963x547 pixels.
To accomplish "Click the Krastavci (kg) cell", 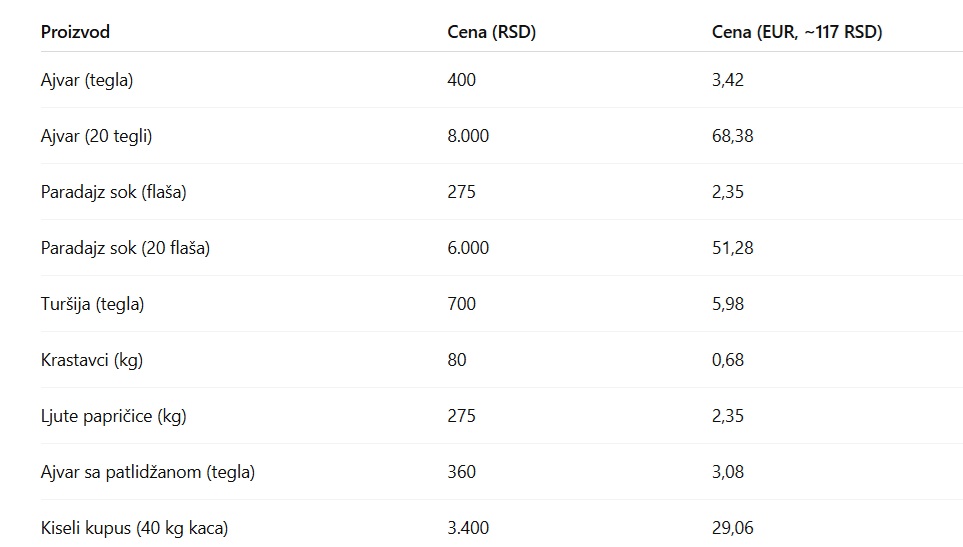I will [92, 360].
